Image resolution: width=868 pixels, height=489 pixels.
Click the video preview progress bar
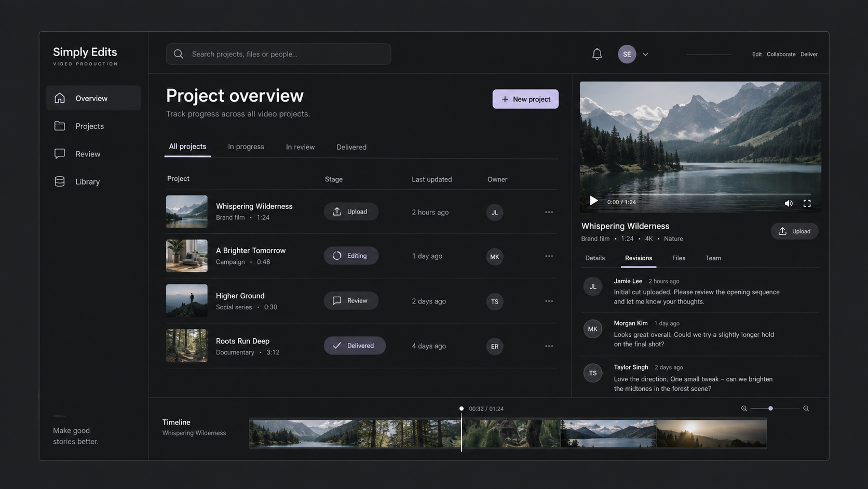pyautogui.click(x=709, y=194)
